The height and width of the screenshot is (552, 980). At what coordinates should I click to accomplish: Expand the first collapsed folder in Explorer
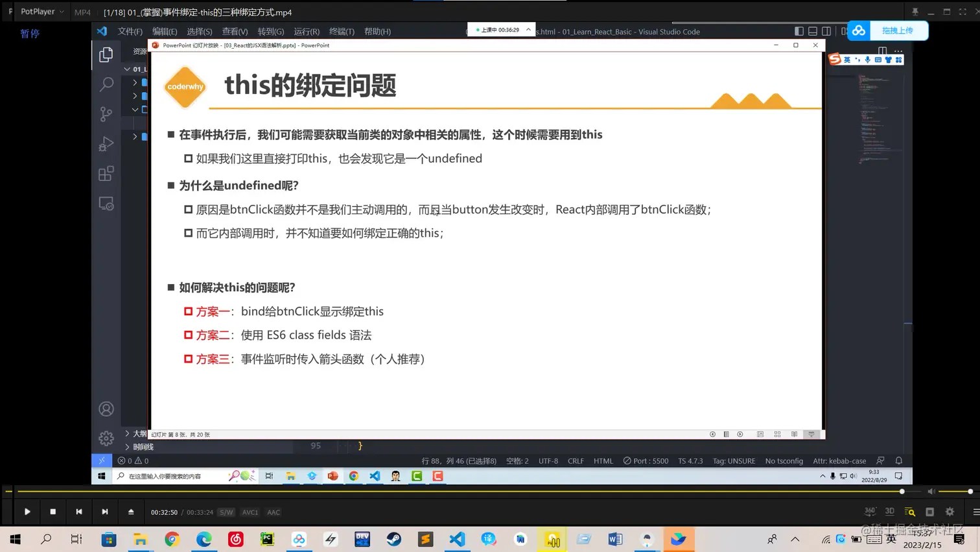pyautogui.click(x=135, y=82)
